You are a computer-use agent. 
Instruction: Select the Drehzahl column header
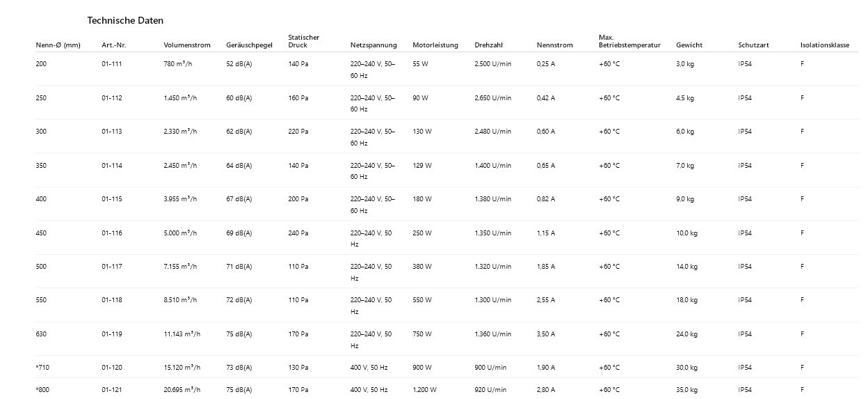489,45
